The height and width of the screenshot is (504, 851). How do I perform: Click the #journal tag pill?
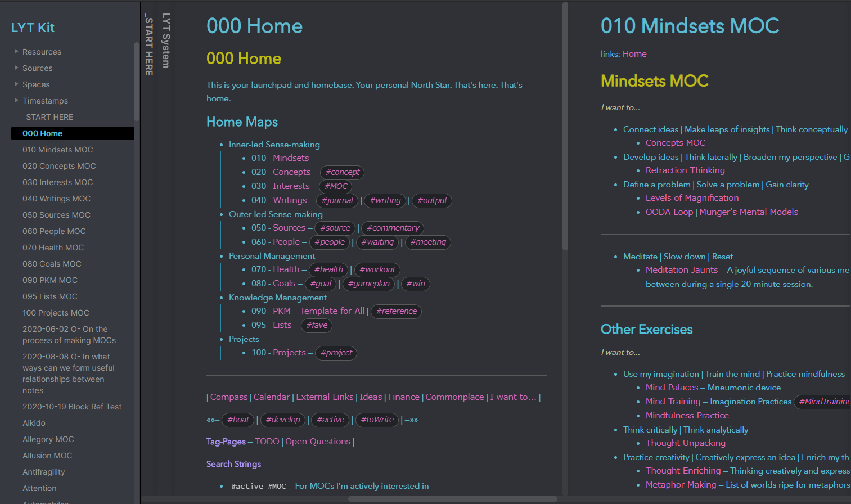tap(337, 201)
